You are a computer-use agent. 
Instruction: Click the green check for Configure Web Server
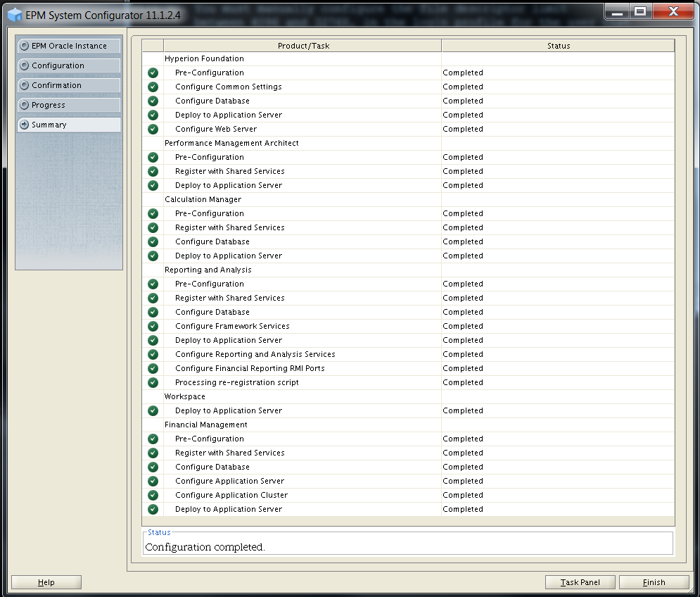pos(153,129)
